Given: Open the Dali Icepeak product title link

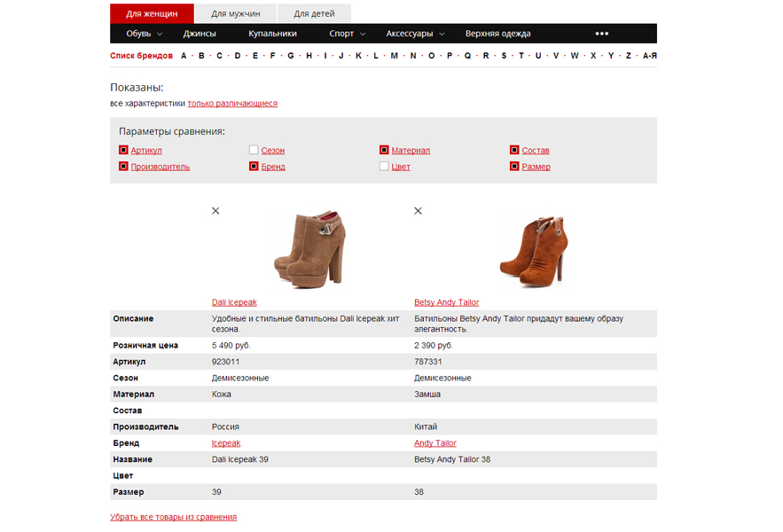Looking at the screenshot, I should (234, 302).
